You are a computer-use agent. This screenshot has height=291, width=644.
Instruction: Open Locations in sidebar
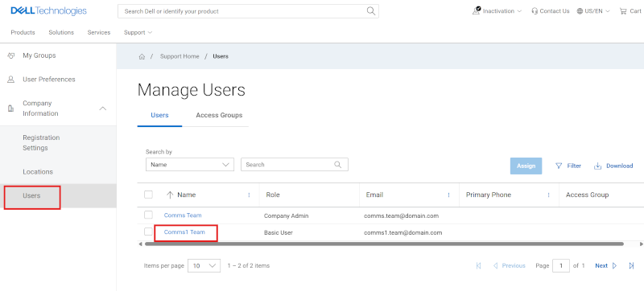38,172
